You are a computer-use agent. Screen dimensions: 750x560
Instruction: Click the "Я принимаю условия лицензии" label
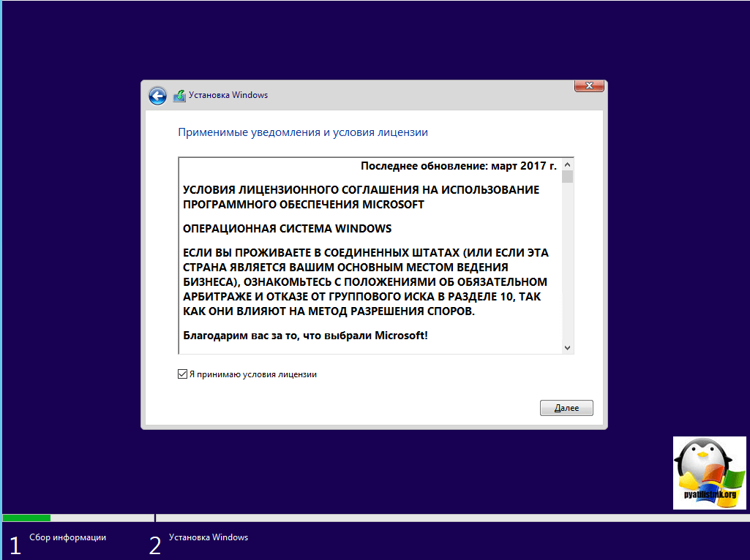point(252,374)
